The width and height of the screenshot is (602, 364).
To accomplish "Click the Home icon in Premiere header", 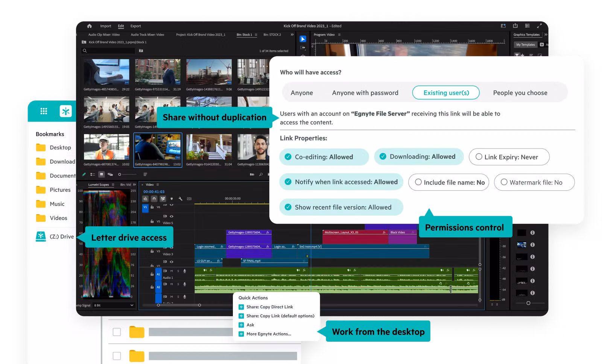I will click(90, 26).
